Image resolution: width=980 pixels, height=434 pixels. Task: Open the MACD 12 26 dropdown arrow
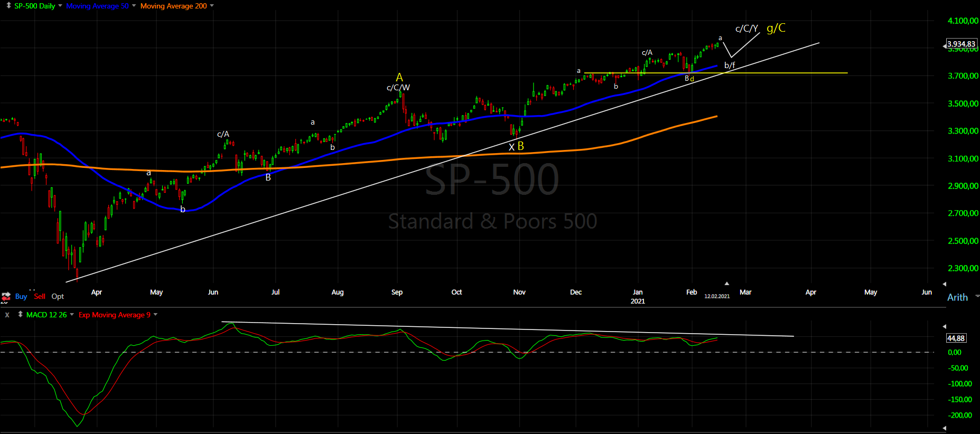coord(72,315)
